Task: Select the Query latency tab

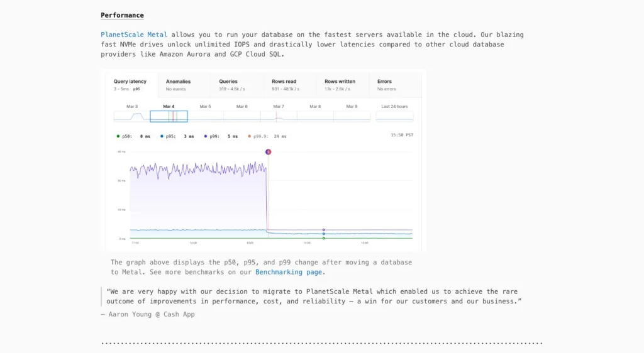Action: tap(131, 85)
